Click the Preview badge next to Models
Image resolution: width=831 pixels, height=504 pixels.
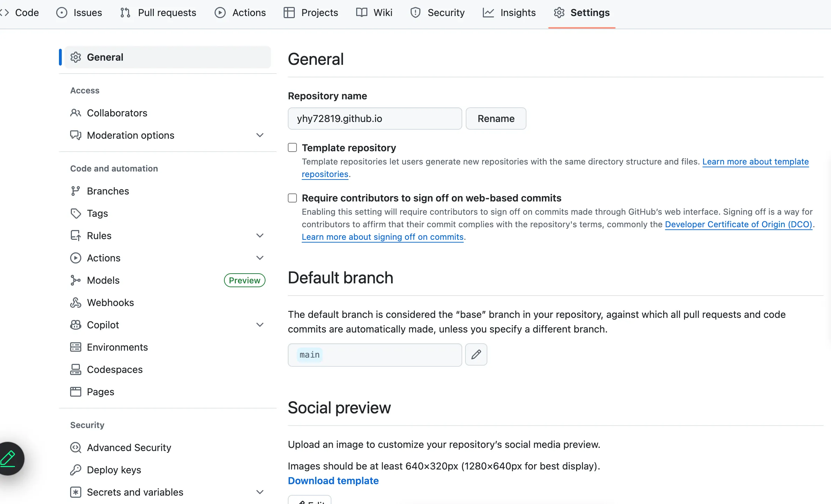click(245, 280)
